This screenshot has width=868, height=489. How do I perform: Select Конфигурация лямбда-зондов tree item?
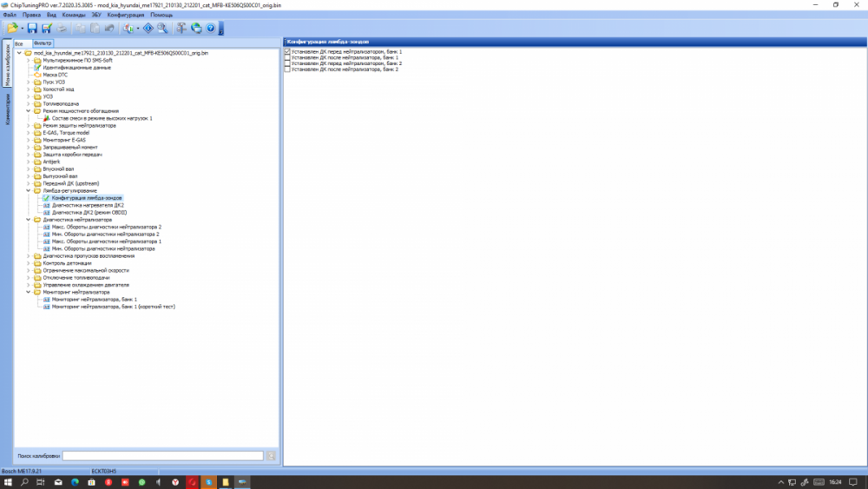coord(87,198)
